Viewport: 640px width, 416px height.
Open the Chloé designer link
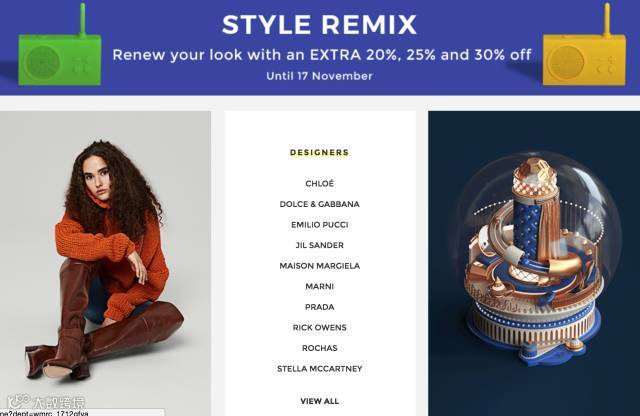tap(319, 184)
